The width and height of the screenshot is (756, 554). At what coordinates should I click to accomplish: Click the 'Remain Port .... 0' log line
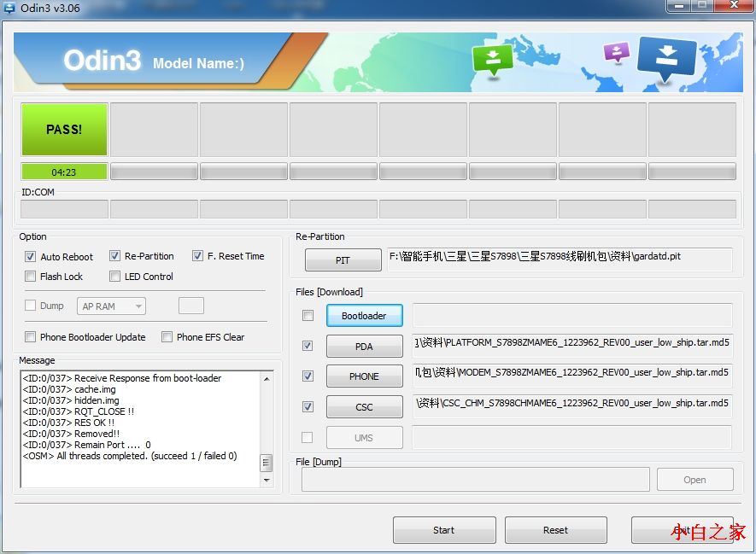pyautogui.click(x=87, y=445)
